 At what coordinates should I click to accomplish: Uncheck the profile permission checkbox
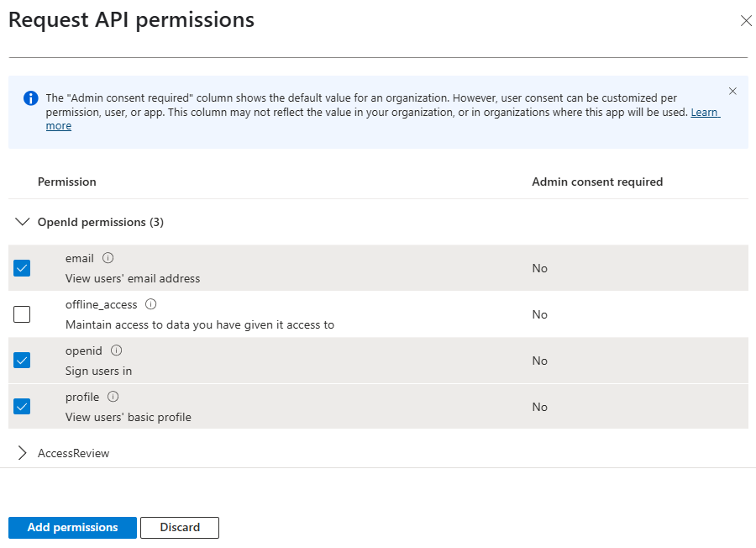click(x=22, y=407)
